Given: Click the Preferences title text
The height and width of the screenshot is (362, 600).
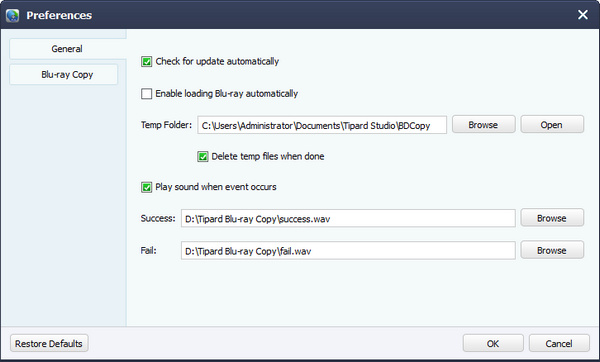Looking at the screenshot, I should (x=59, y=15).
